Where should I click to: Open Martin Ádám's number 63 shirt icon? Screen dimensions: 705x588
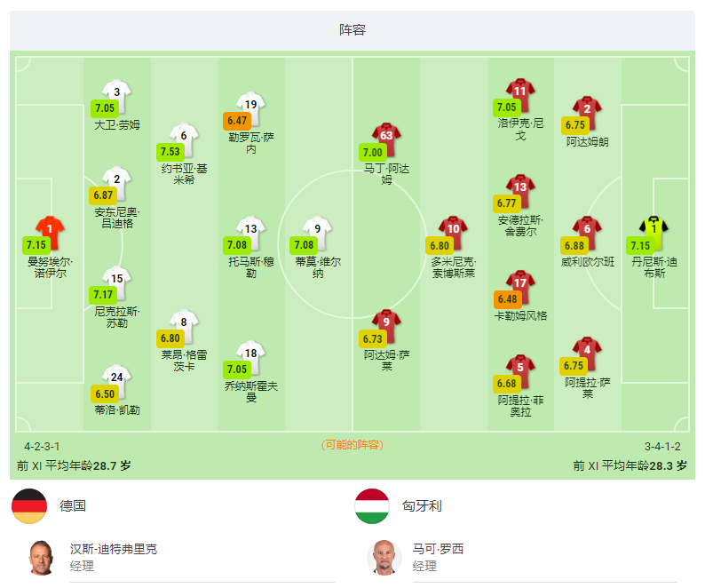[x=386, y=139]
